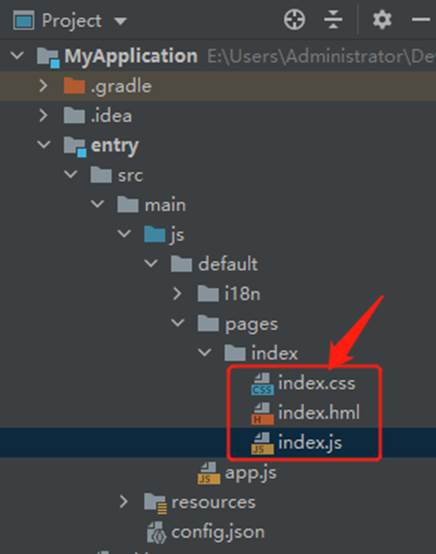Click the i18n folder icon
This screenshot has width=436, height=554.
coord(208,294)
